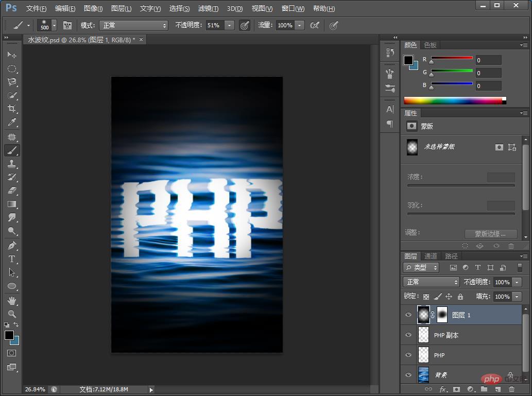Image resolution: width=532 pixels, height=396 pixels.
Task: Toggle lock transparent pixels
Action: (x=426, y=297)
